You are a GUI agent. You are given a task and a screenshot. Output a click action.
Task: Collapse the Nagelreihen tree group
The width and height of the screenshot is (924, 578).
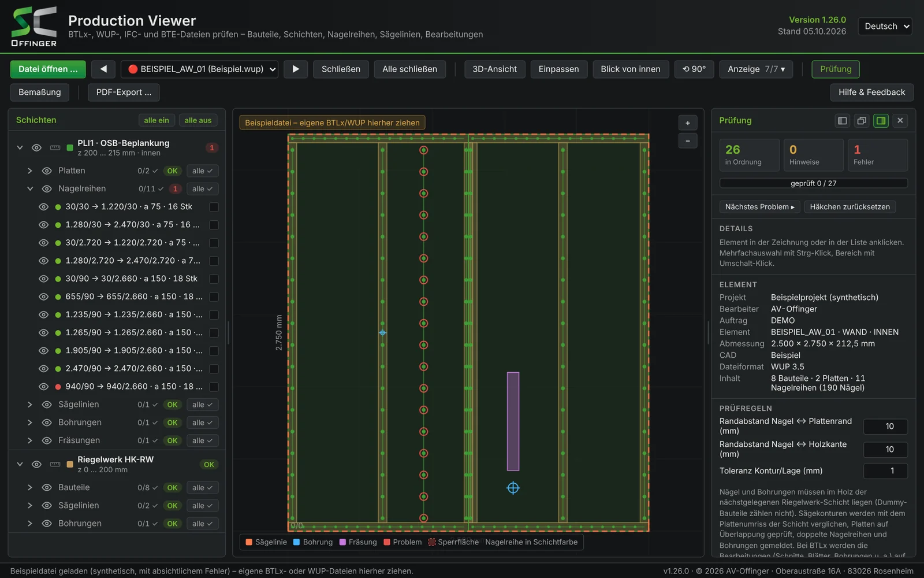(30, 189)
